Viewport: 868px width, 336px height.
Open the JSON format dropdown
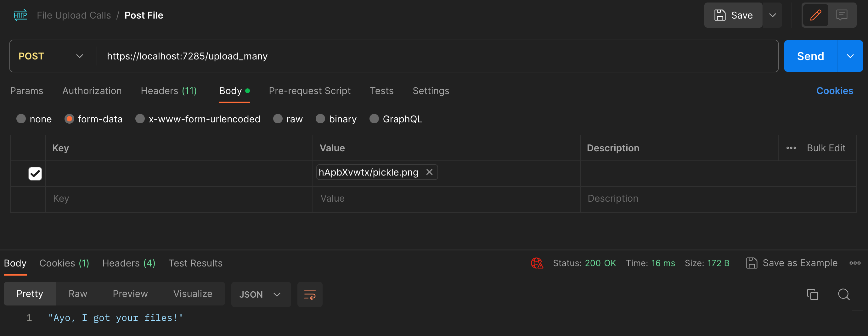click(260, 294)
